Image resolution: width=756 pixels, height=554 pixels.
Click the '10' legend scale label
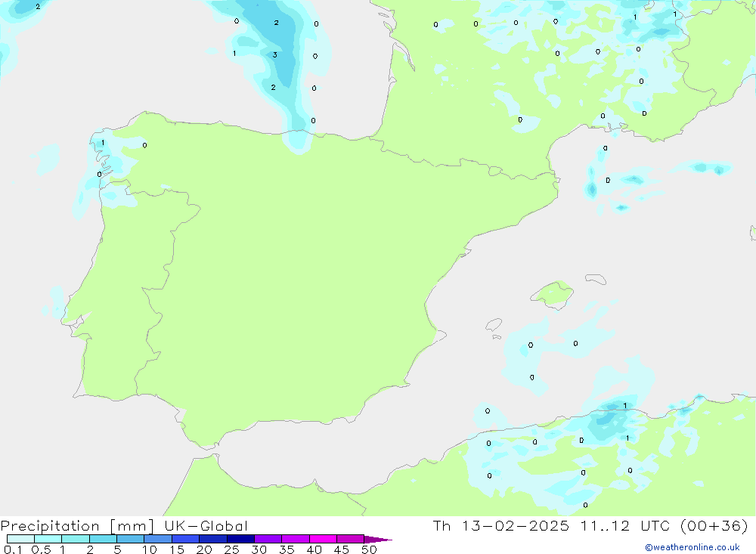pos(150,549)
